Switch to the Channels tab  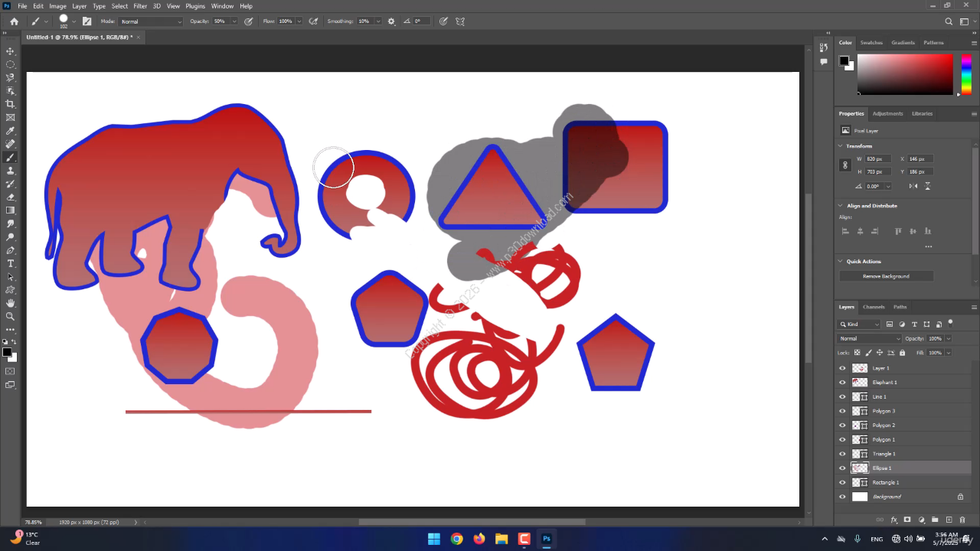(874, 307)
